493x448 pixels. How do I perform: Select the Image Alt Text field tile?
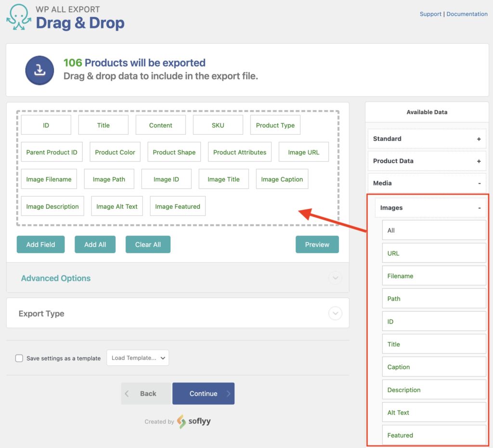point(117,206)
